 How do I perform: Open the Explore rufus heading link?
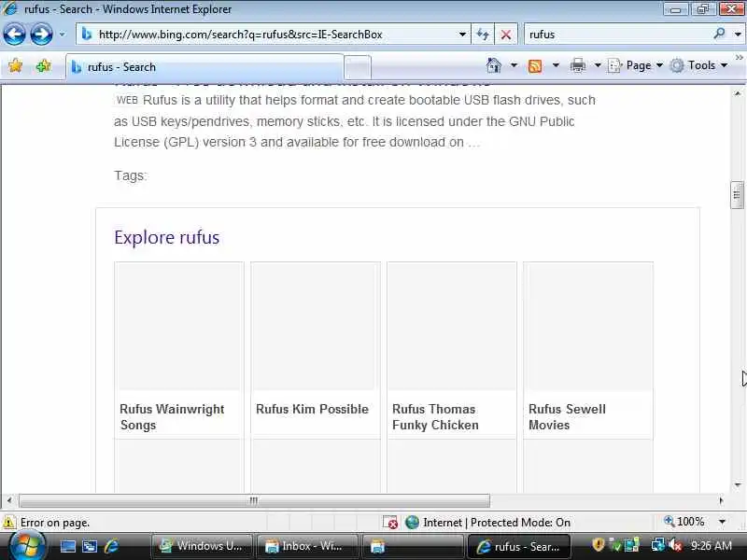[167, 237]
